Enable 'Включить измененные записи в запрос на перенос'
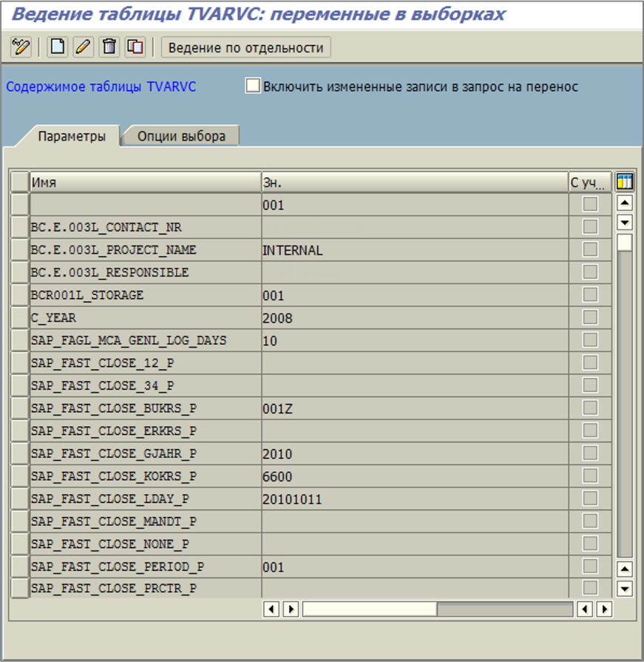Image resolution: width=644 pixels, height=662 pixels. (x=253, y=86)
